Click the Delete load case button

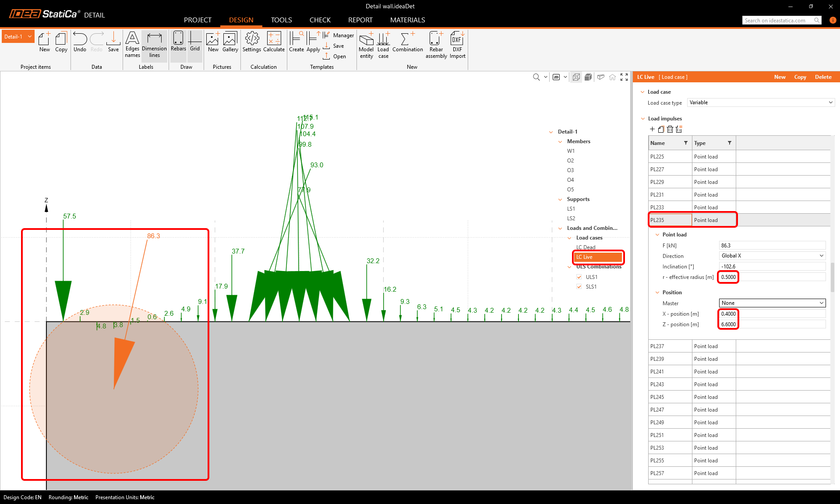tap(823, 77)
